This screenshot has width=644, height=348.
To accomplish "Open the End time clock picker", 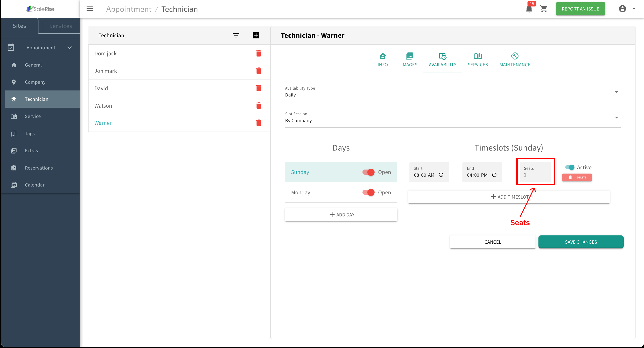I will click(494, 175).
